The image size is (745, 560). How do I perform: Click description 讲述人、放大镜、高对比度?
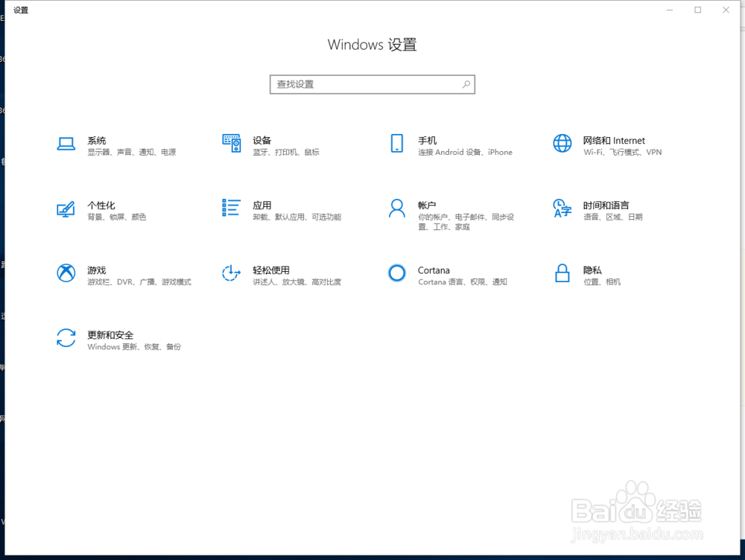297,281
